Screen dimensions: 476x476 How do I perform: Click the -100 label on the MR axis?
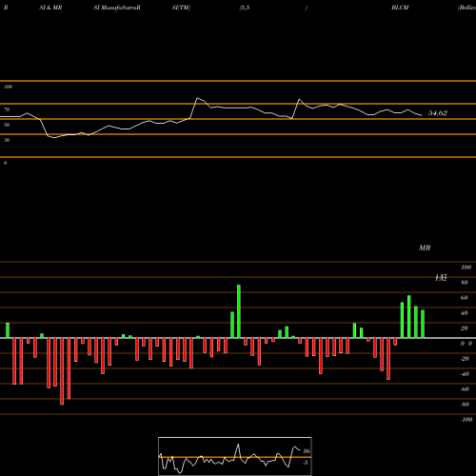click(466, 420)
